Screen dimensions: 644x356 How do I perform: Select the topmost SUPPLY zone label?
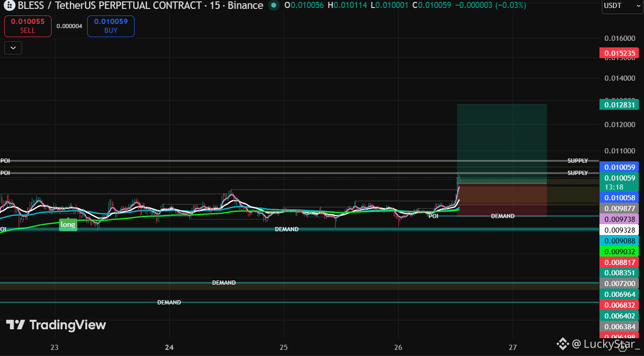[x=577, y=161]
